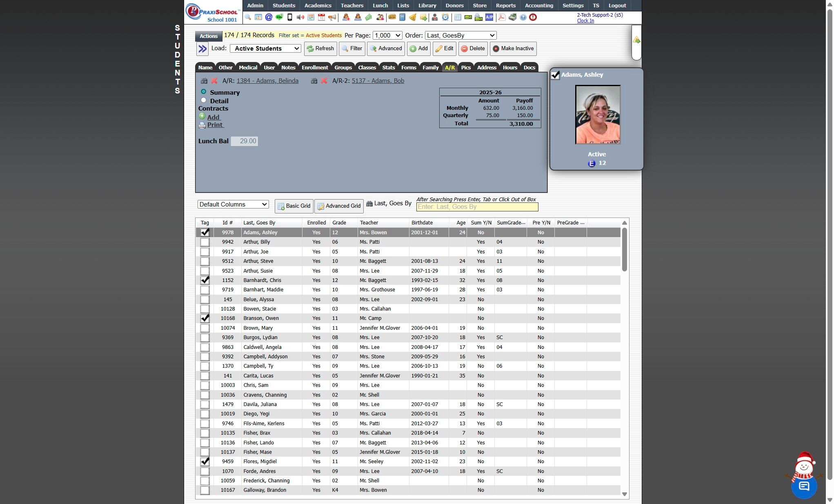Open the email @ icon
Screen dimensions: 834x504
point(269,17)
